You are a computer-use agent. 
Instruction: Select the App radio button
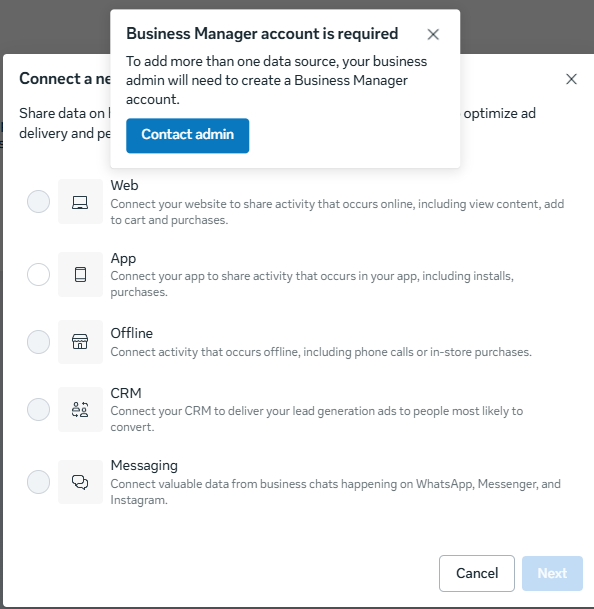click(38, 275)
